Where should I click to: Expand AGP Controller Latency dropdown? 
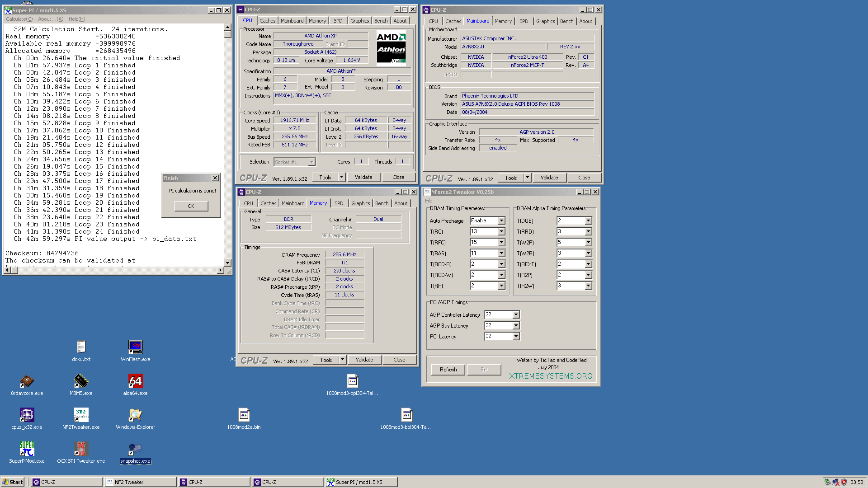[x=516, y=314]
